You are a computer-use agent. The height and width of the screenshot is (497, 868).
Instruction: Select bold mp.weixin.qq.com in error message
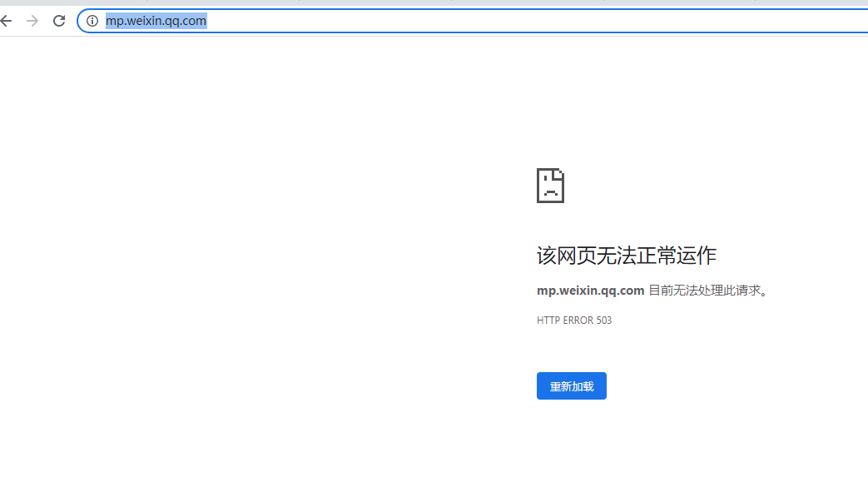[590, 290]
